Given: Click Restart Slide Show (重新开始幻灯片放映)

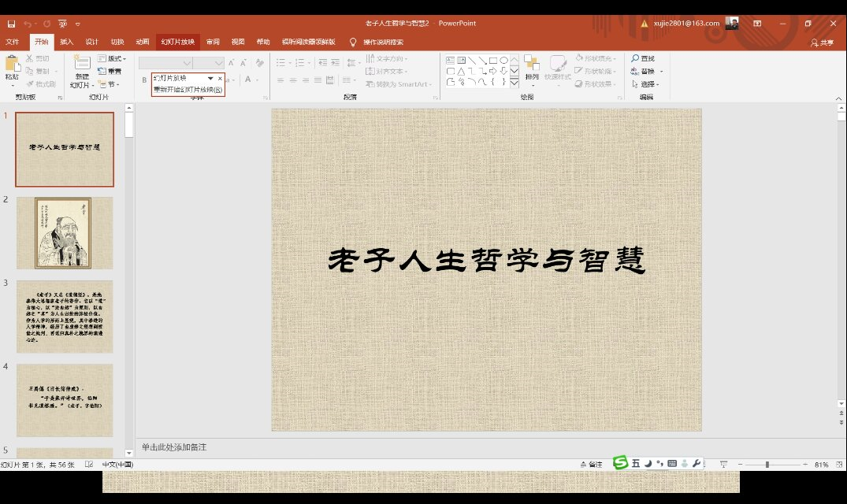Looking at the screenshot, I should 188,90.
